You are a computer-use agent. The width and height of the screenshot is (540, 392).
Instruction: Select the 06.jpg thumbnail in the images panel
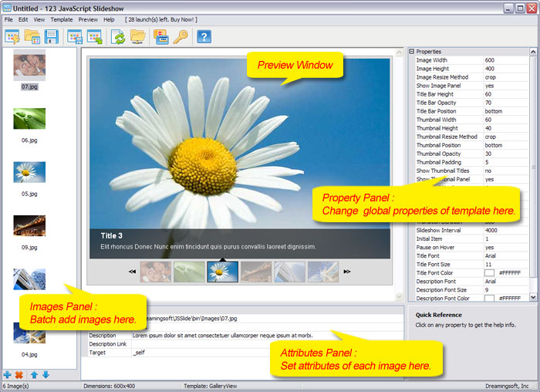point(29,118)
